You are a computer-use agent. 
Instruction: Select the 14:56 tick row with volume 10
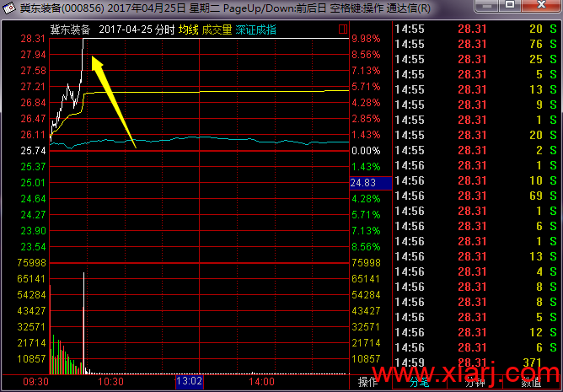(x=475, y=180)
